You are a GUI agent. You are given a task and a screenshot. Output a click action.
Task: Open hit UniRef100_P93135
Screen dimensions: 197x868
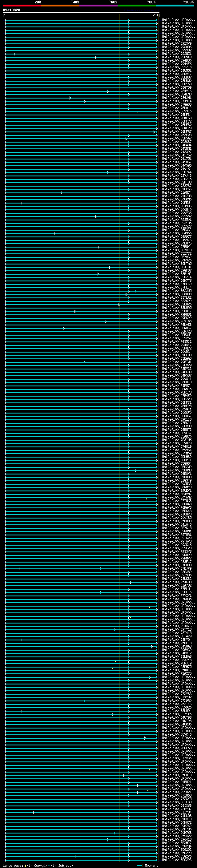tap(177, 223)
